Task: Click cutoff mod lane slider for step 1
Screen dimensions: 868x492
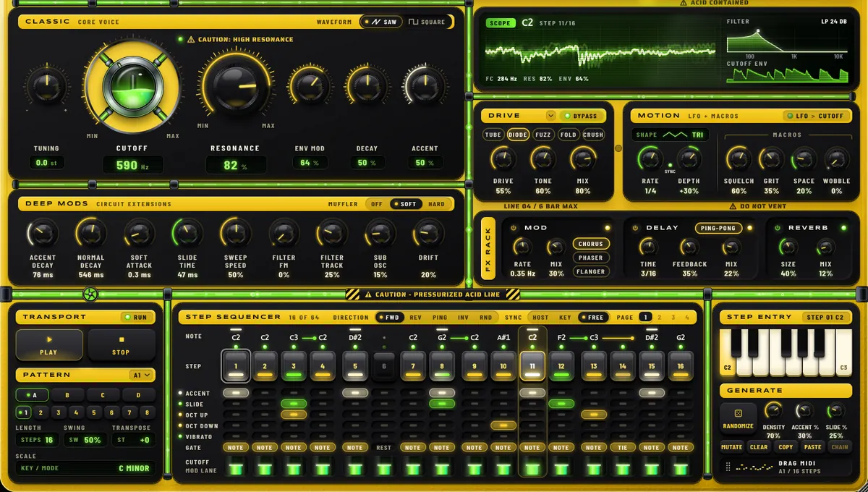Action: click(x=236, y=467)
